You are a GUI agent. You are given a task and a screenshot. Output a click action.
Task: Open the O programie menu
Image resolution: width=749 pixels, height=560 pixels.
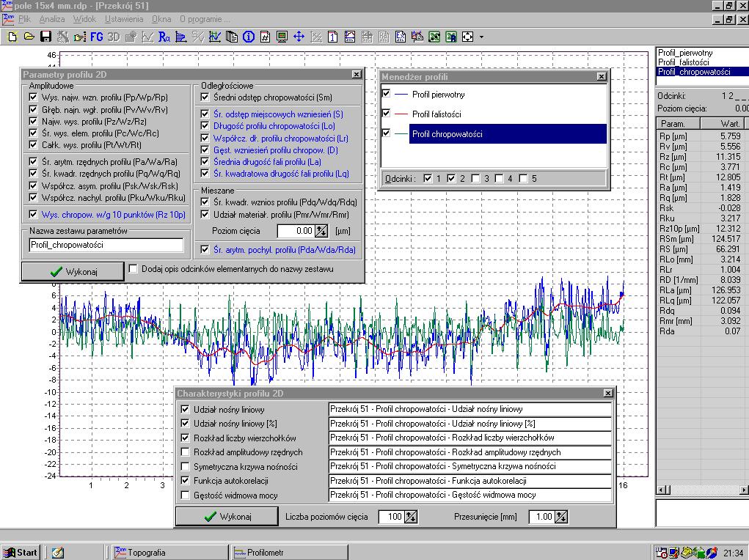point(205,19)
